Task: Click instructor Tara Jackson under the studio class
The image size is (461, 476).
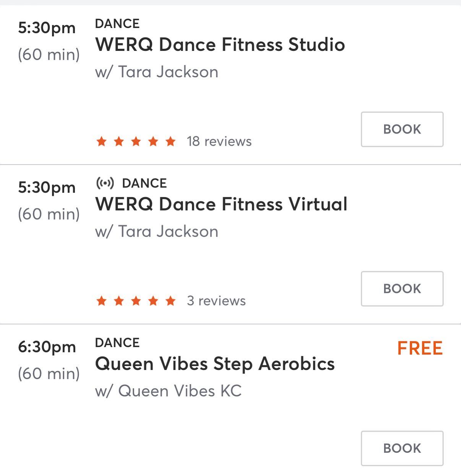Action: coord(157,72)
